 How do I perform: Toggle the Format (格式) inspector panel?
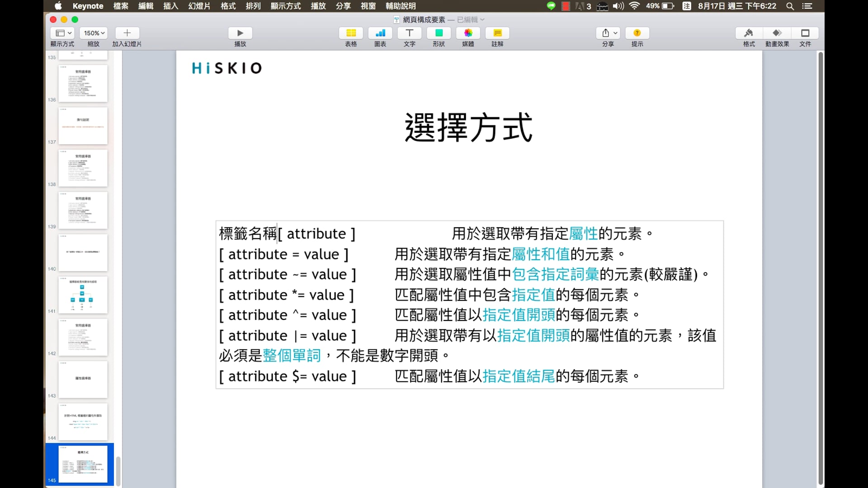pos(749,33)
